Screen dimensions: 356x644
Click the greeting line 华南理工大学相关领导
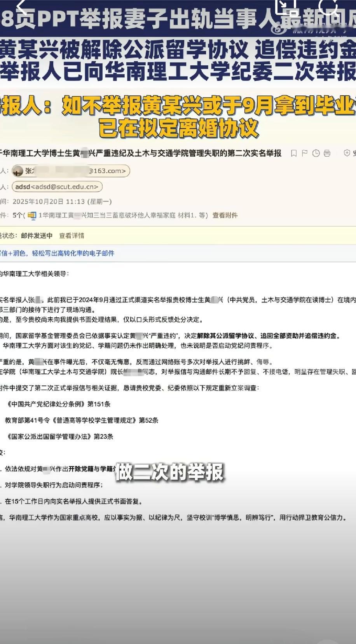pos(34,273)
